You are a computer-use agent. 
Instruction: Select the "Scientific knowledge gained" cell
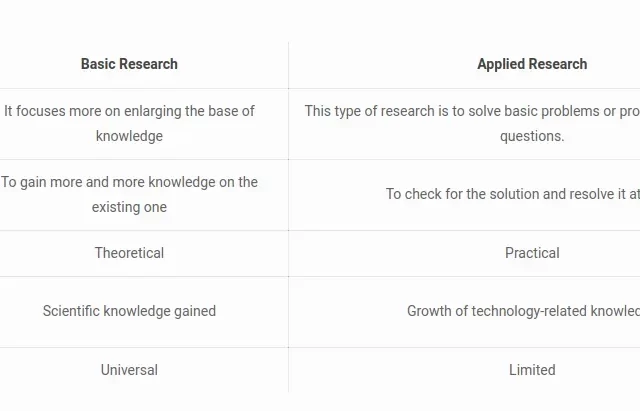point(129,311)
